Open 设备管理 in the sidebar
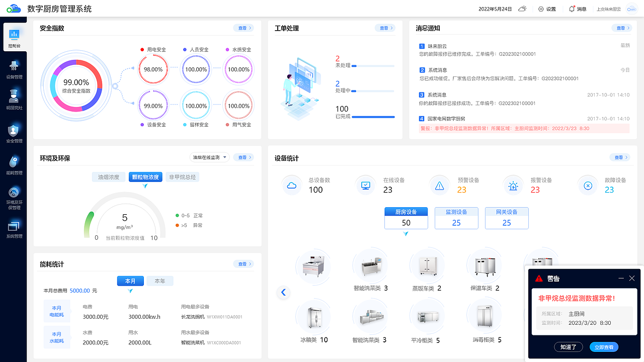 pos(14,69)
